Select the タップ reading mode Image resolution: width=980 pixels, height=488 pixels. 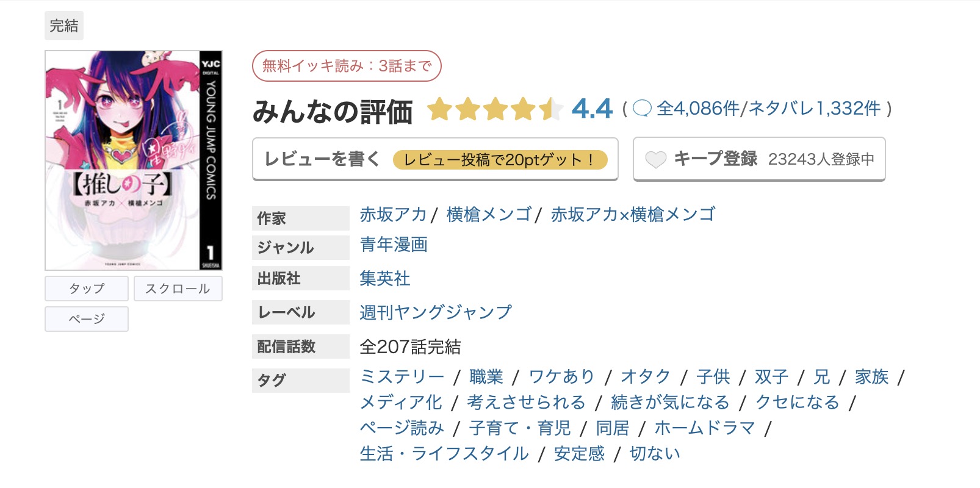tap(85, 288)
